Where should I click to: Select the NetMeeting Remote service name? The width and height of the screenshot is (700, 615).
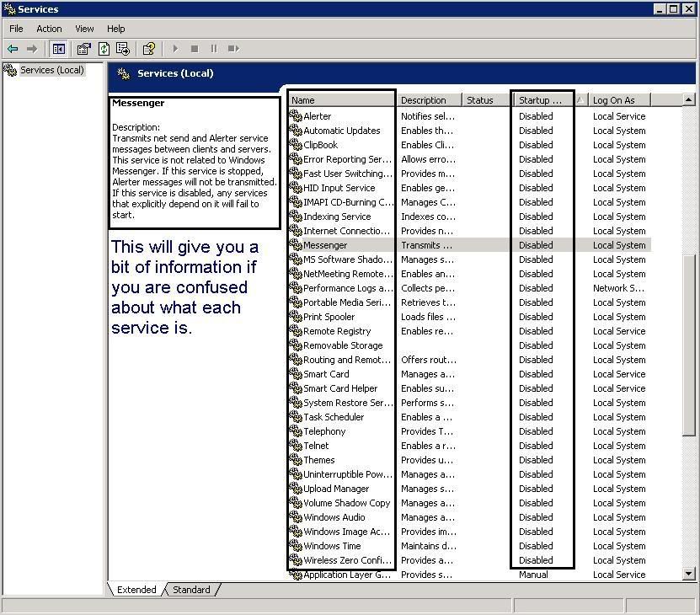pyautogui.click(x=348, y=273)
